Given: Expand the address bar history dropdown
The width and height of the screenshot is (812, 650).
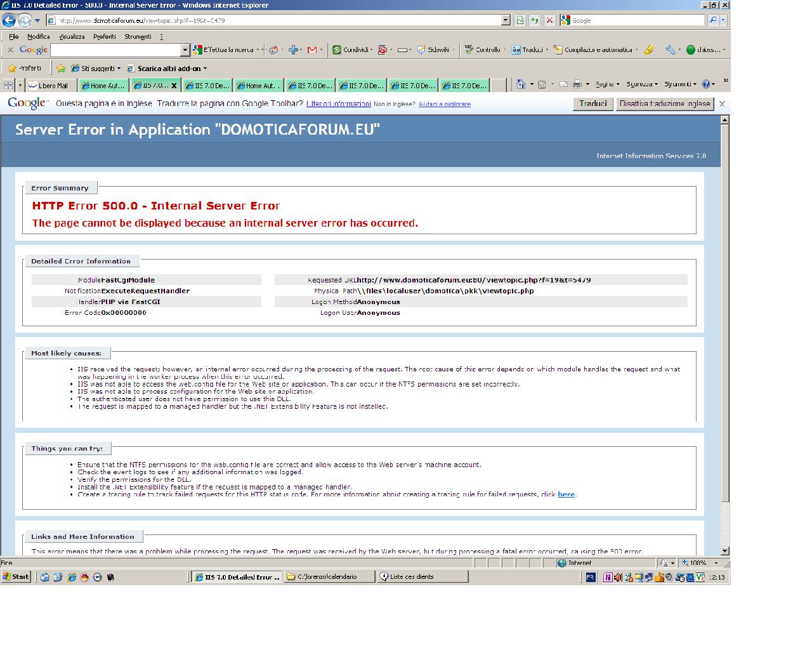Looking at the screenshot, I should (x=506, y=20).
